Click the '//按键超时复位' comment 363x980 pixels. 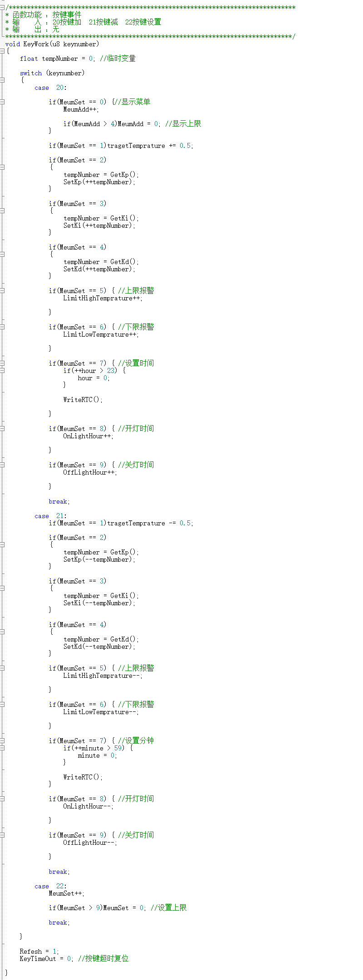(103, 959)
